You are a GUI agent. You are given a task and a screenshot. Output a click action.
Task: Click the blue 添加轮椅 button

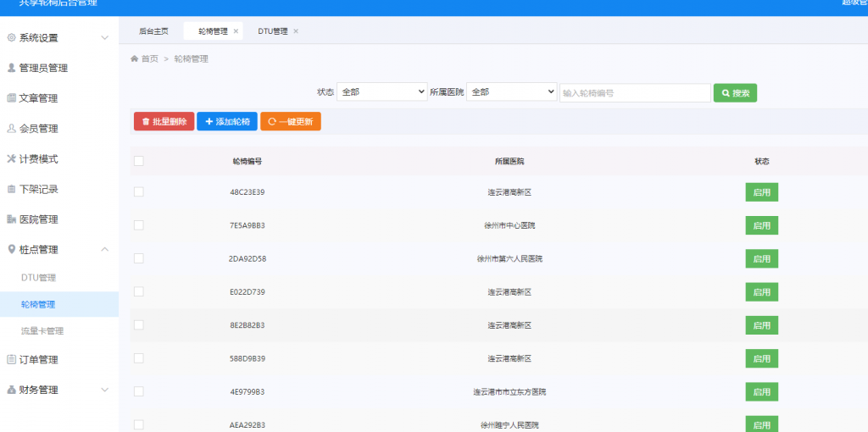point(227,122)
